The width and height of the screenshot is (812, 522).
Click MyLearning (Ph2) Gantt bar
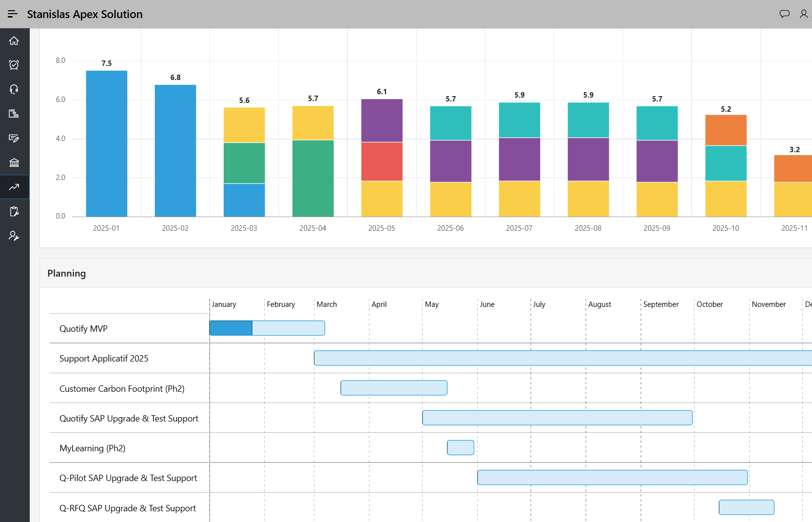click(461, 447)
